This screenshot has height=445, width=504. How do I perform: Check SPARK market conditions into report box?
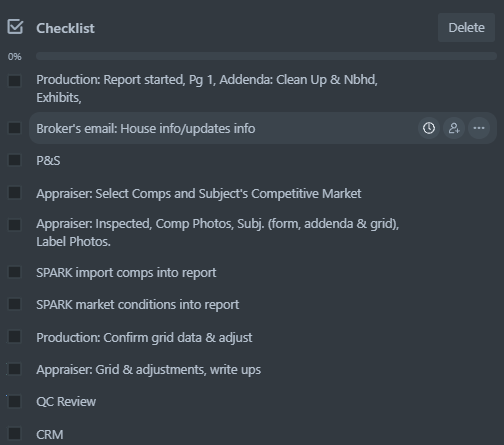[14, 304]
